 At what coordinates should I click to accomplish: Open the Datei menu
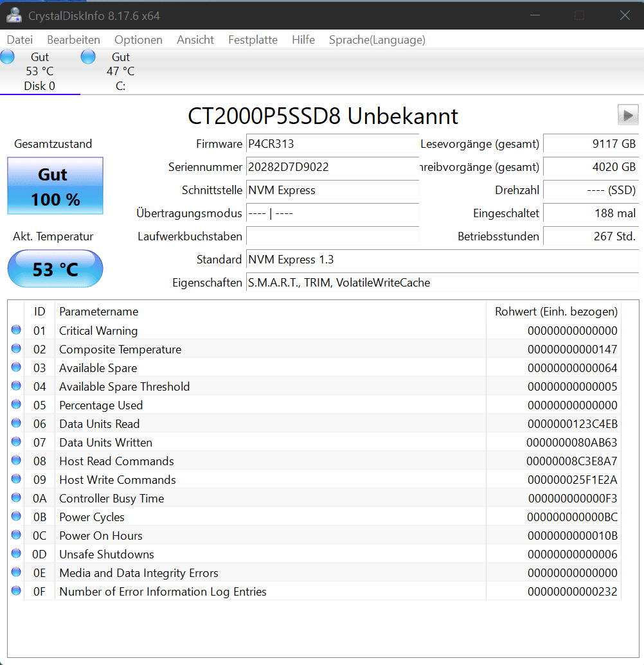(x=20, y=40)
